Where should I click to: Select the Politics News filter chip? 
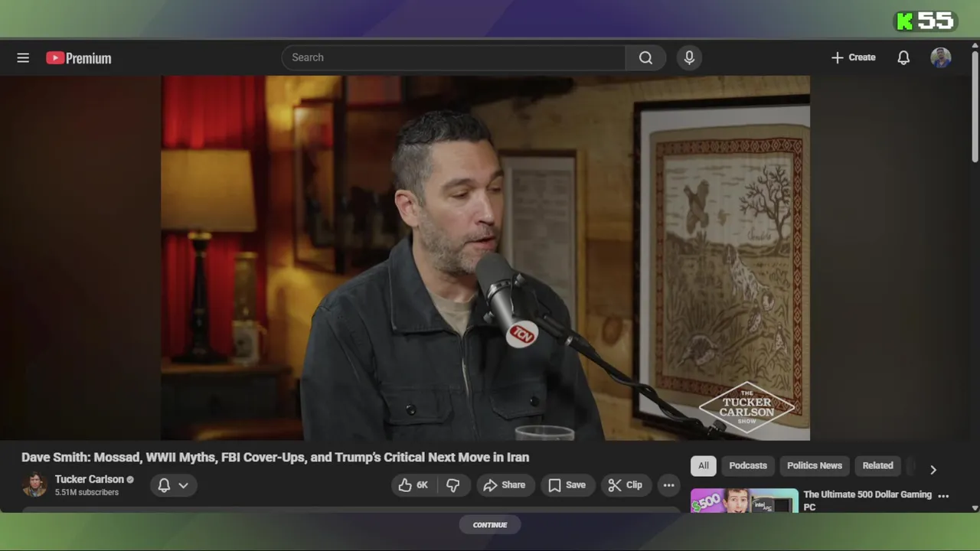click(815, 465)
